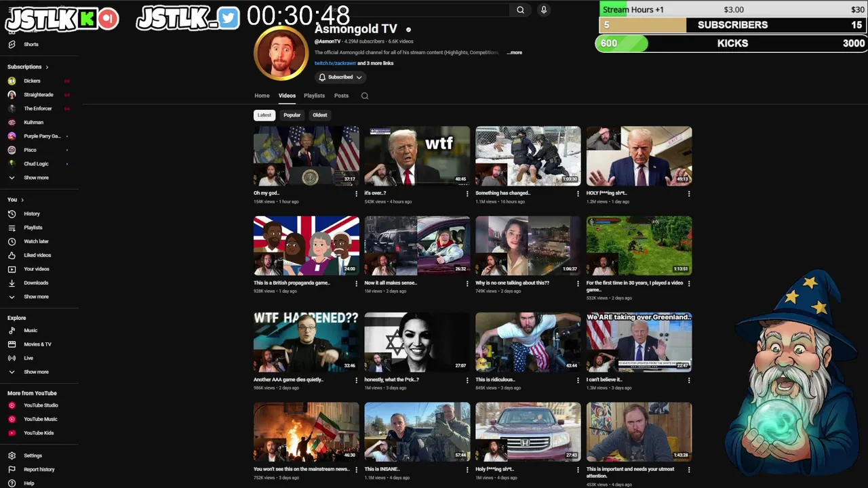The image size is (868, 488).
Task: Expand the You section header
Action: tap(16, 200)
